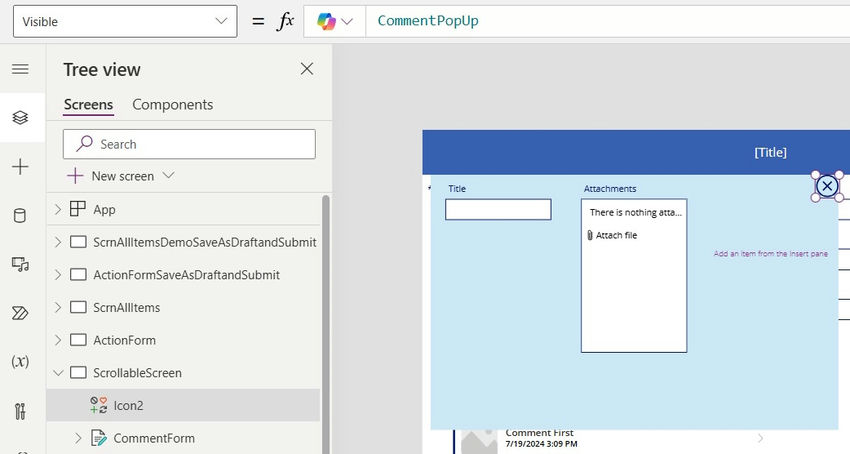Click the tree view Search box

[189, 144]
